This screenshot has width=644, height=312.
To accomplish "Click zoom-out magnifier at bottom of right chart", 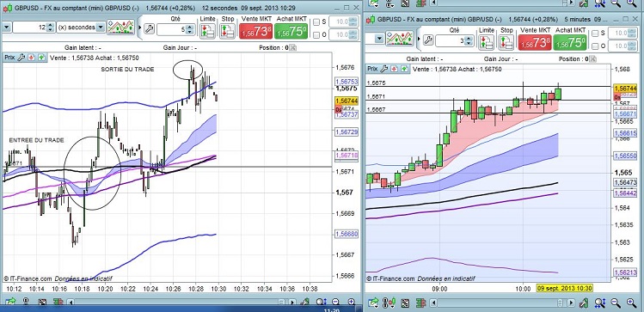I will click(616, 303).
